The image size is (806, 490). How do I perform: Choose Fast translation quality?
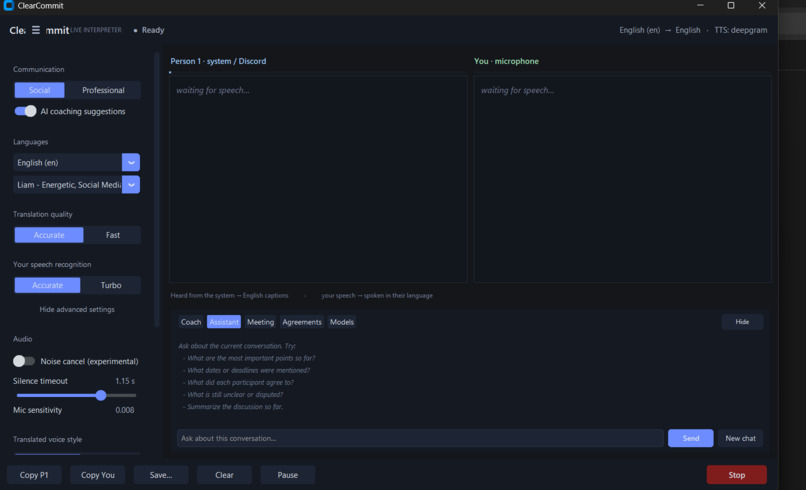pos(113,235)
